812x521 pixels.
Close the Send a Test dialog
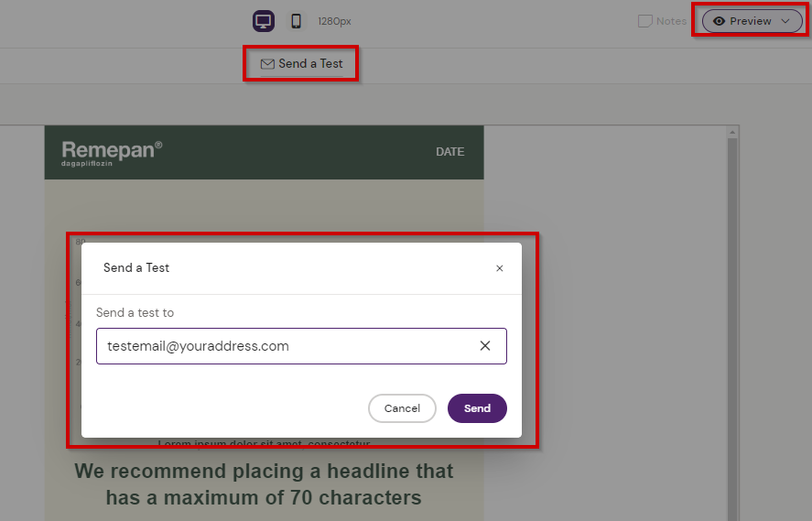499,268
